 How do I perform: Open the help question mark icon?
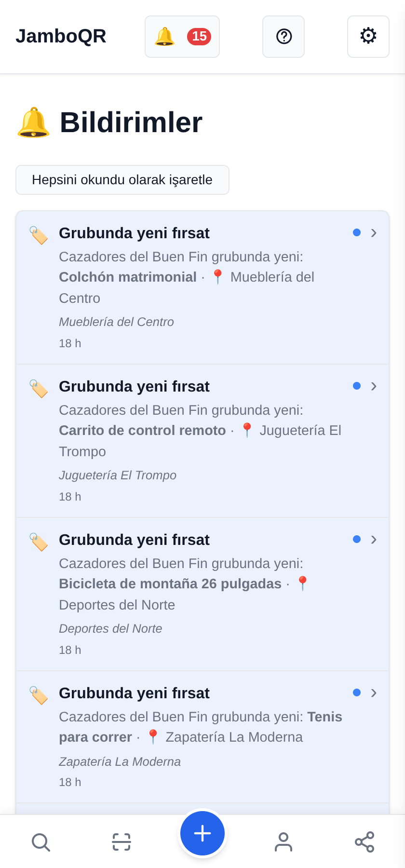[x=283, y=37]
